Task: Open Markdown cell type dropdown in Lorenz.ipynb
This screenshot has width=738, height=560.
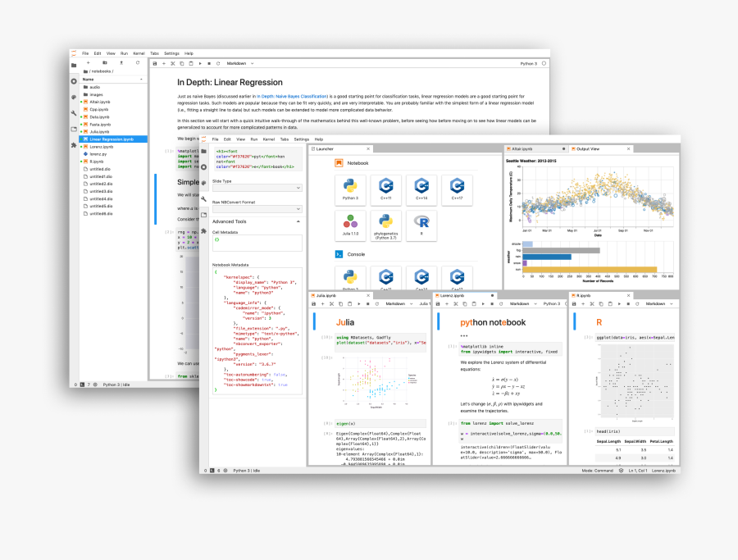Action: coord(523,304)
